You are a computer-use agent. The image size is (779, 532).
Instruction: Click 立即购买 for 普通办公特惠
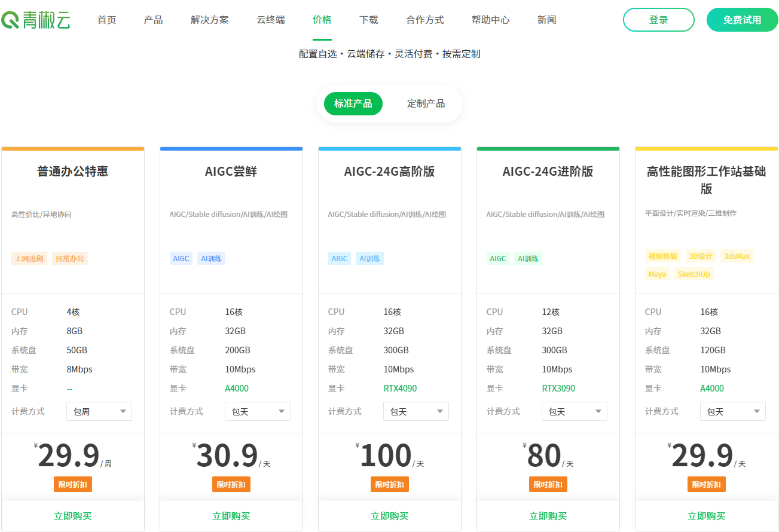(73, 516)
